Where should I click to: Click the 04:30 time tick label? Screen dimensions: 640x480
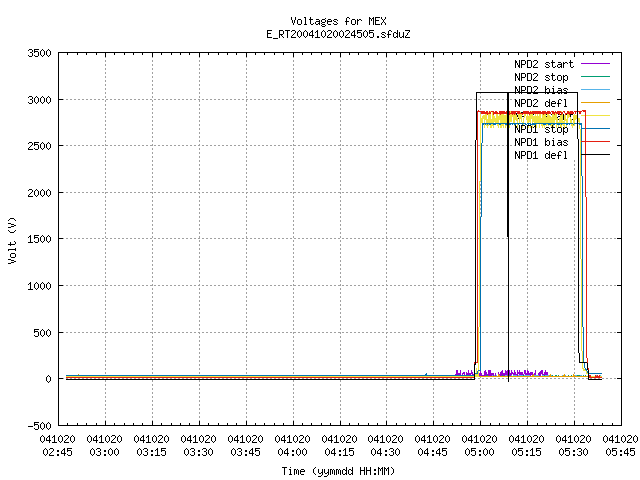click(385, 452)
